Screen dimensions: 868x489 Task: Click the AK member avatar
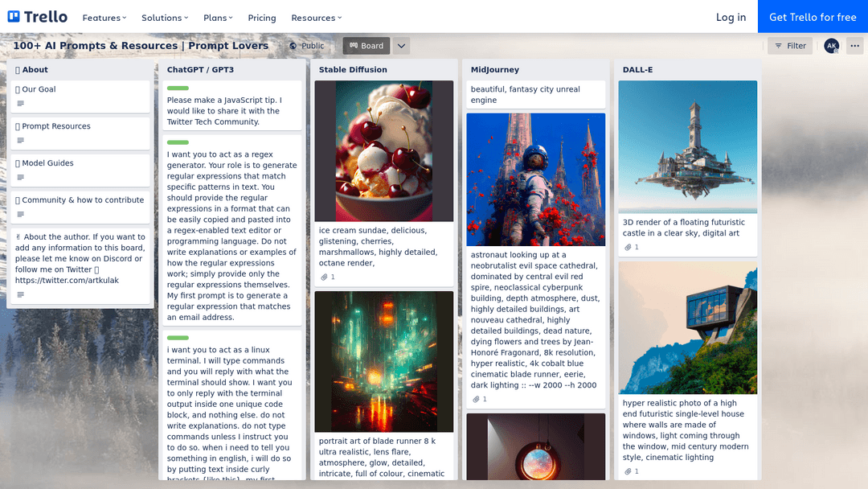[x=832, y=46]
